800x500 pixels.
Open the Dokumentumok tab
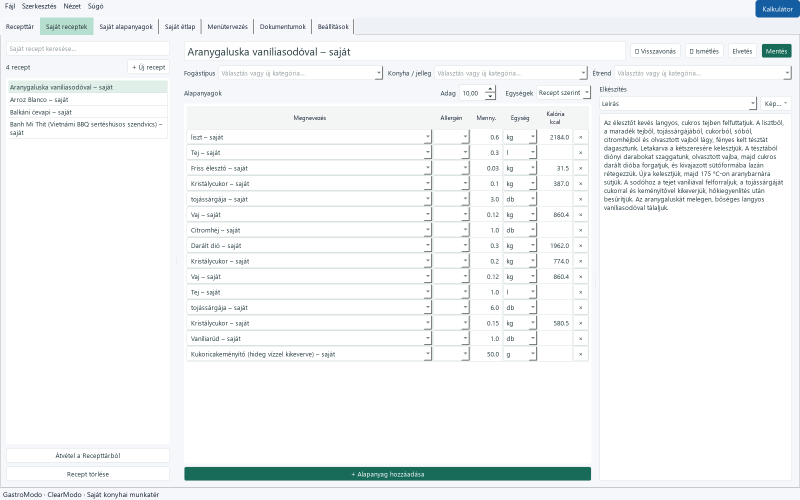[x=282, y=27]
